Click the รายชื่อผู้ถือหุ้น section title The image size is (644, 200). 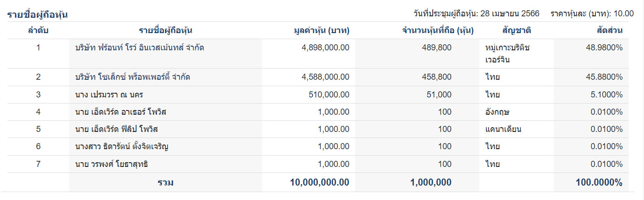tap(38, 14)
